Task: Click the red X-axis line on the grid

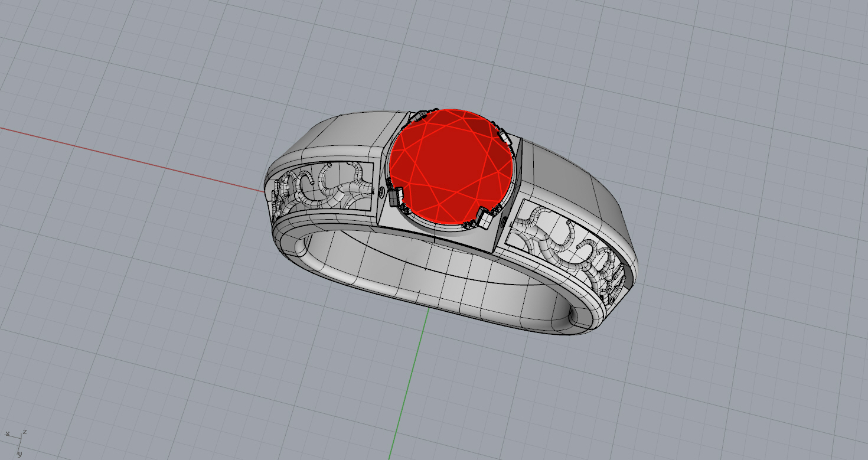Action: [131, 159]
